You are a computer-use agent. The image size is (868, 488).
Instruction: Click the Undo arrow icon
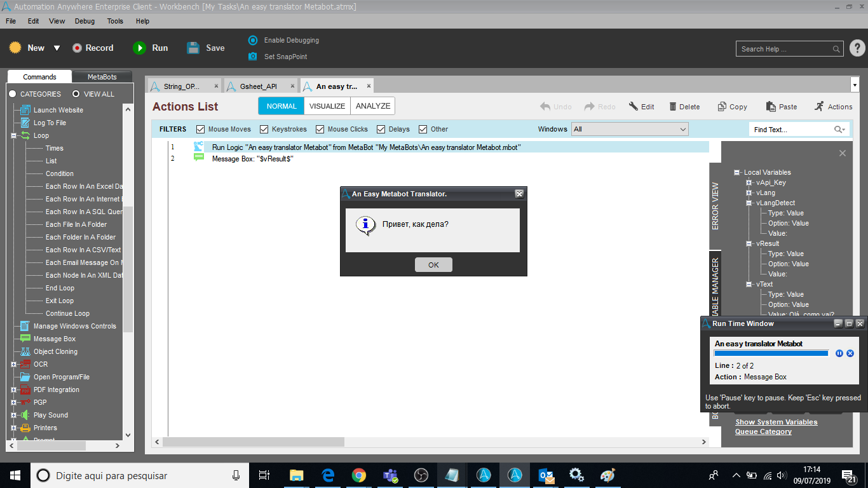(545, 107)
